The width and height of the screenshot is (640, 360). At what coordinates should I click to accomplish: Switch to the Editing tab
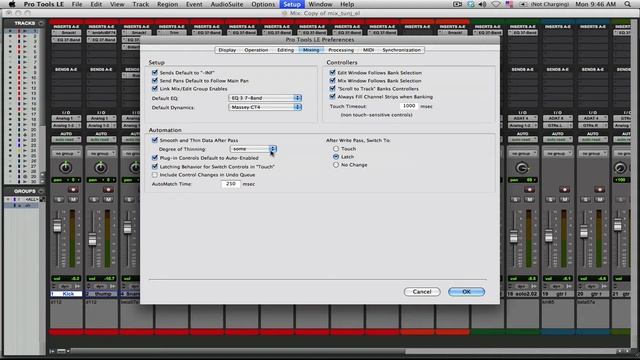point(285,50)
